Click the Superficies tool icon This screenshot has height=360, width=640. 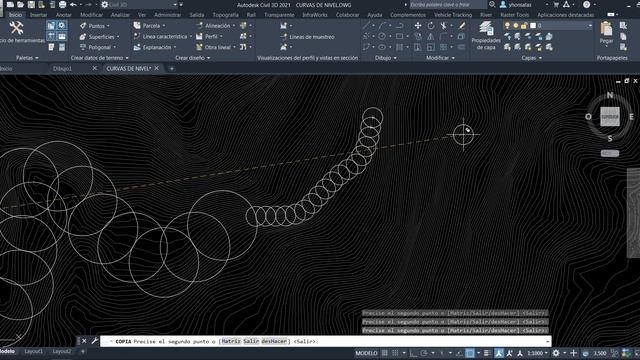83,37
